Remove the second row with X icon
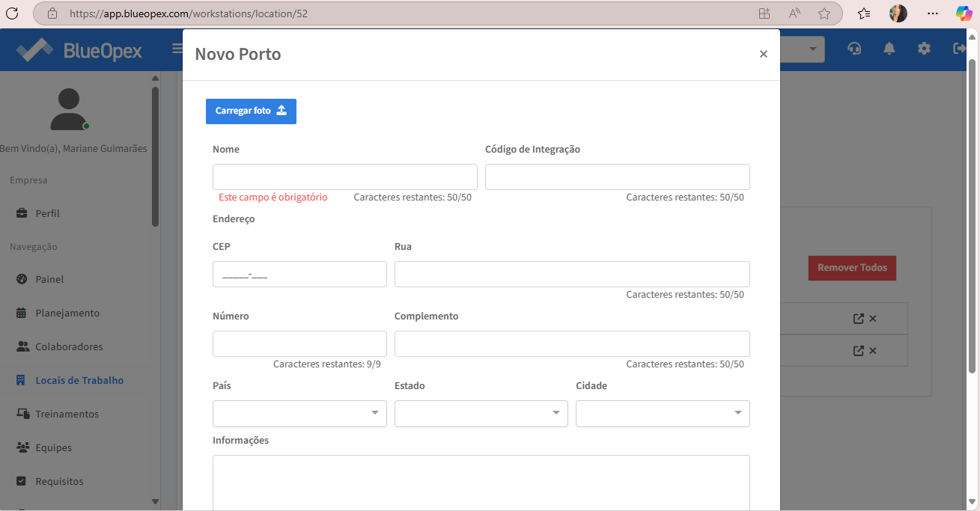The image size is (980, 511). (x=873, y=350)
